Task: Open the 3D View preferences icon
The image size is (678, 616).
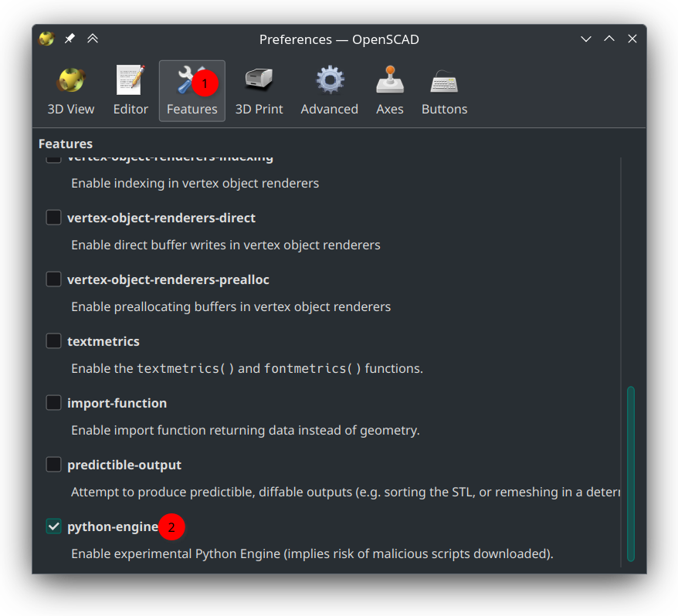Action: click(x=71, y=81)
